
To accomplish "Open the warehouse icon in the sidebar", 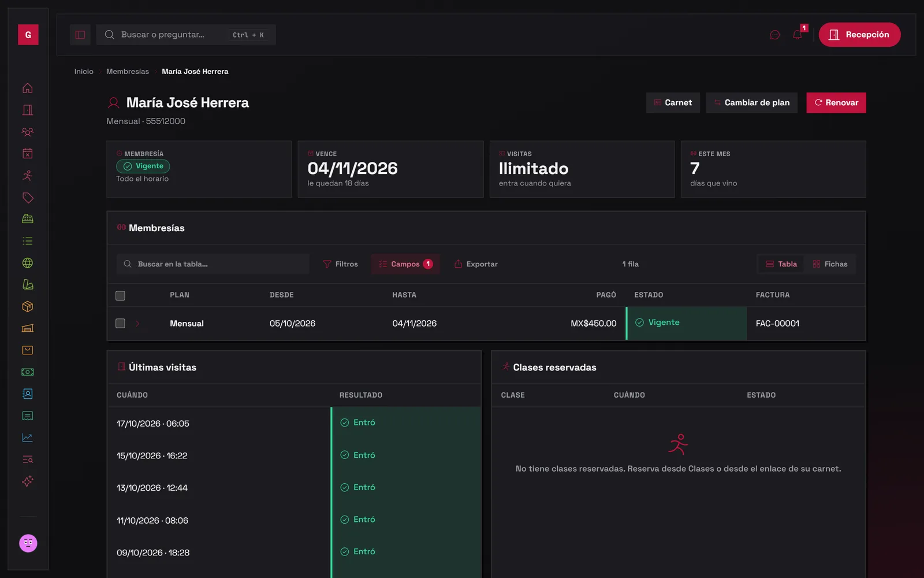I will tap(28, 328).
